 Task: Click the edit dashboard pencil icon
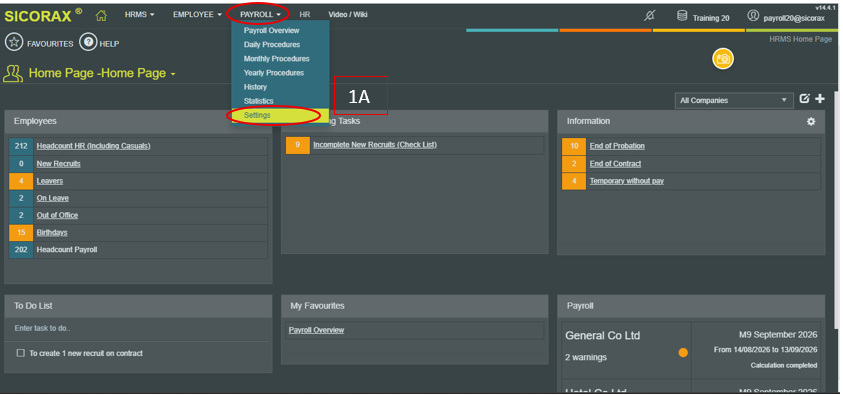pos(804,98)
